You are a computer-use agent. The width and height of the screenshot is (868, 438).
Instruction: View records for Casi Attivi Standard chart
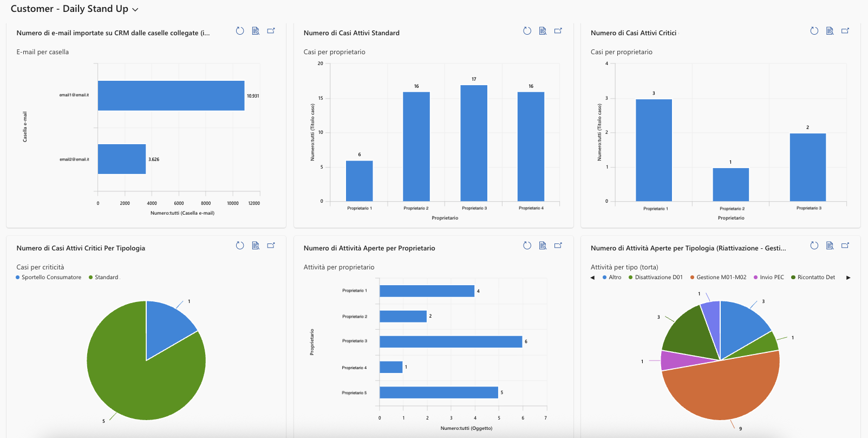coord(543,31)
